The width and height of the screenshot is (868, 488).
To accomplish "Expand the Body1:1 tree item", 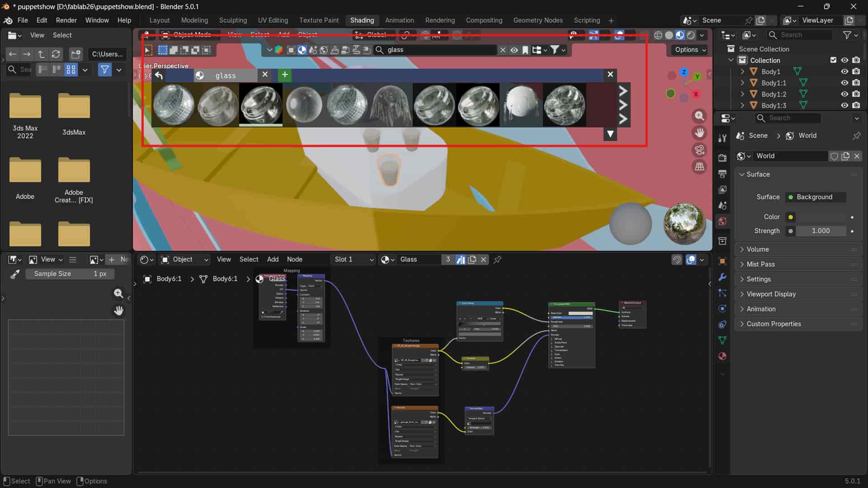I will point(742,83).
